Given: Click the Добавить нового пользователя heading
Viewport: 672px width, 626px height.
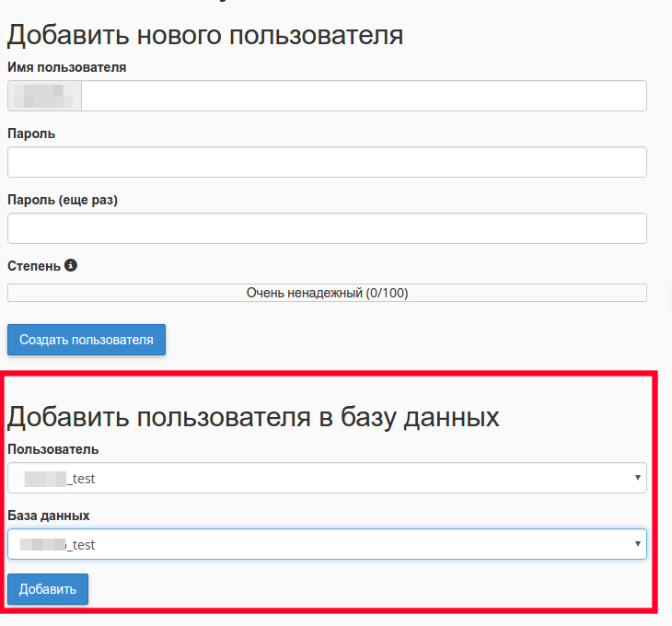Looking at the screenshot, I should coord(205,35).
